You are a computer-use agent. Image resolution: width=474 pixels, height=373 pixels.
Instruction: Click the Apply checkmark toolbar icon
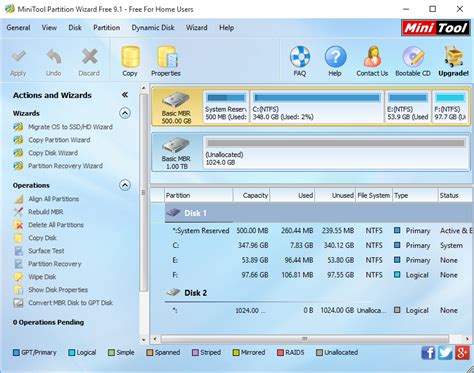18,57
